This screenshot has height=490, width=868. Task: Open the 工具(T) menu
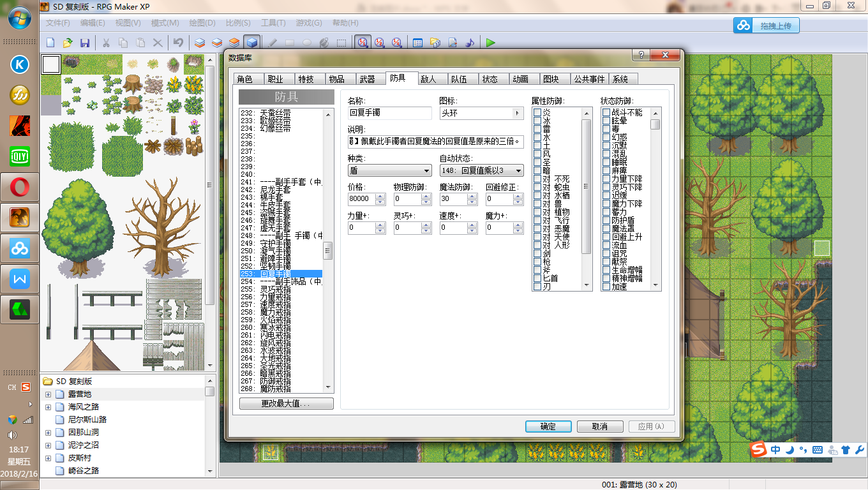point(273,23)
